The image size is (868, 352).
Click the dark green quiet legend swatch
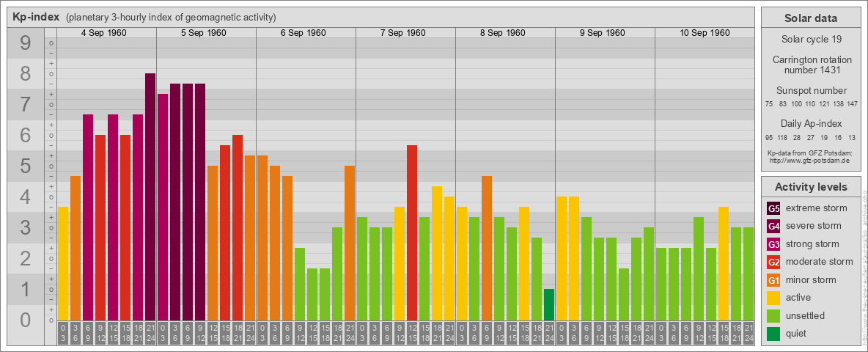click(x=773, y=333)
